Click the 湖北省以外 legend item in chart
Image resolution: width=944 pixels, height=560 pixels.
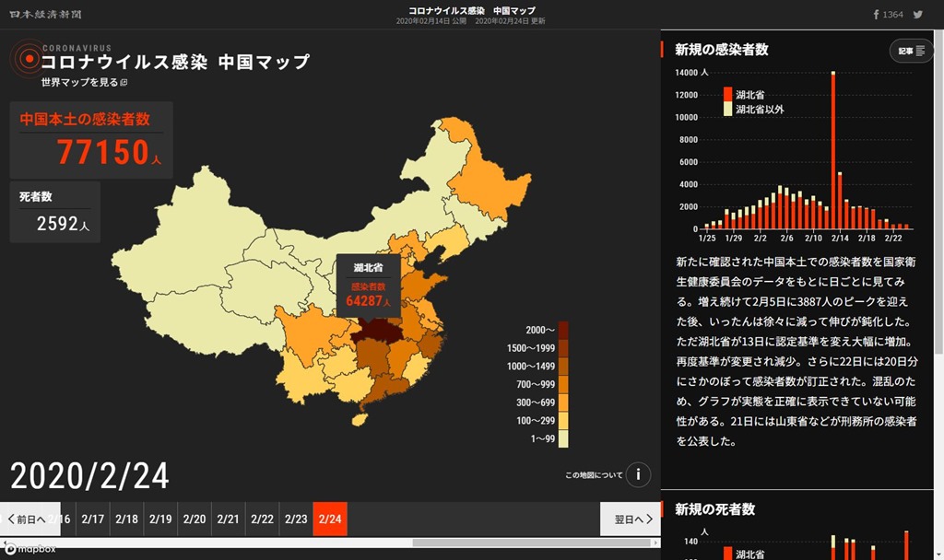754,109
